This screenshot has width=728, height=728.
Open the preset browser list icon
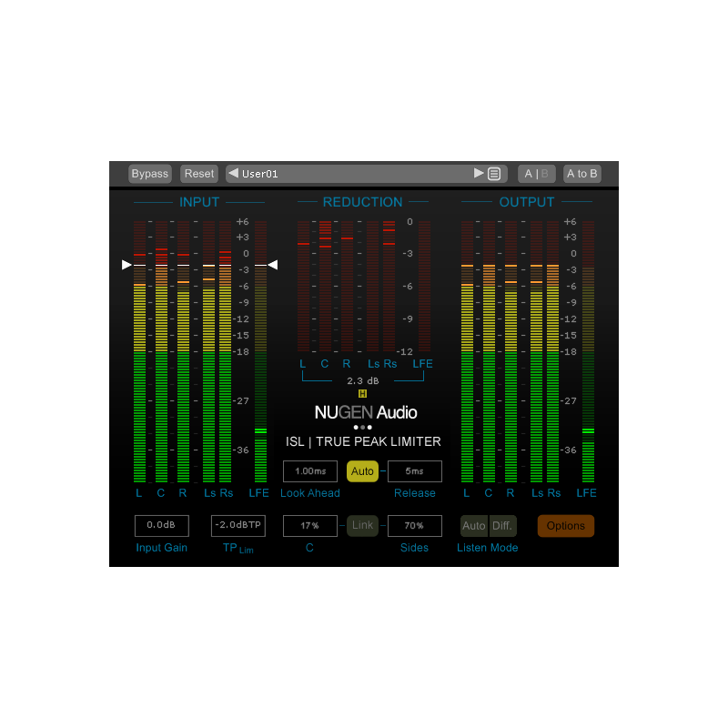[494, 174]
